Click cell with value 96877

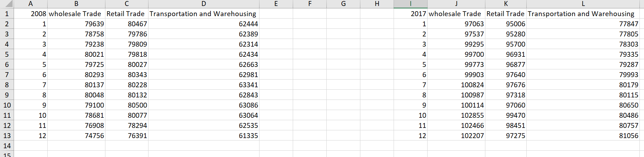[x=506, y=64]
